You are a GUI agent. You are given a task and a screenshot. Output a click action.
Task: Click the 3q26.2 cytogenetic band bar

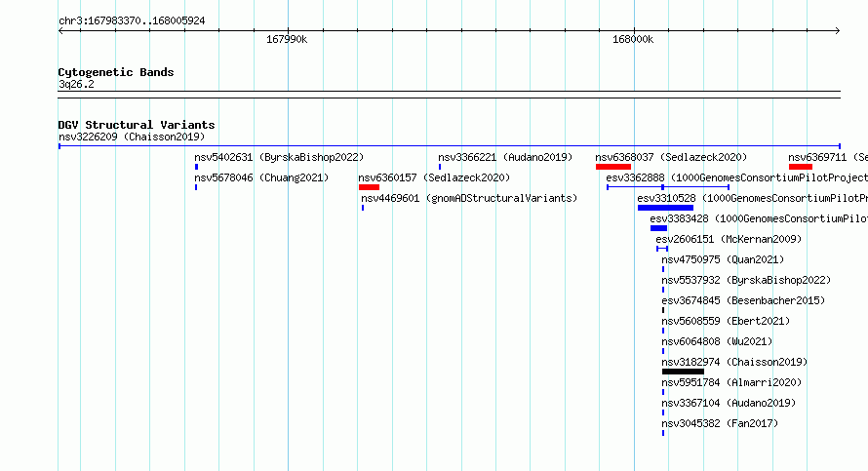click(x=450, y=95)
